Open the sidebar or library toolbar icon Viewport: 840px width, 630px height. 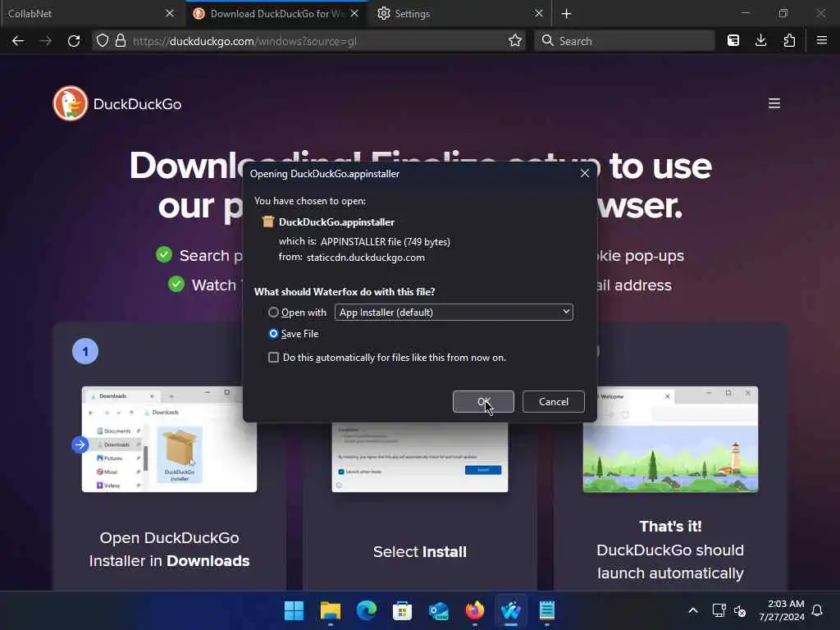point(733,41)
